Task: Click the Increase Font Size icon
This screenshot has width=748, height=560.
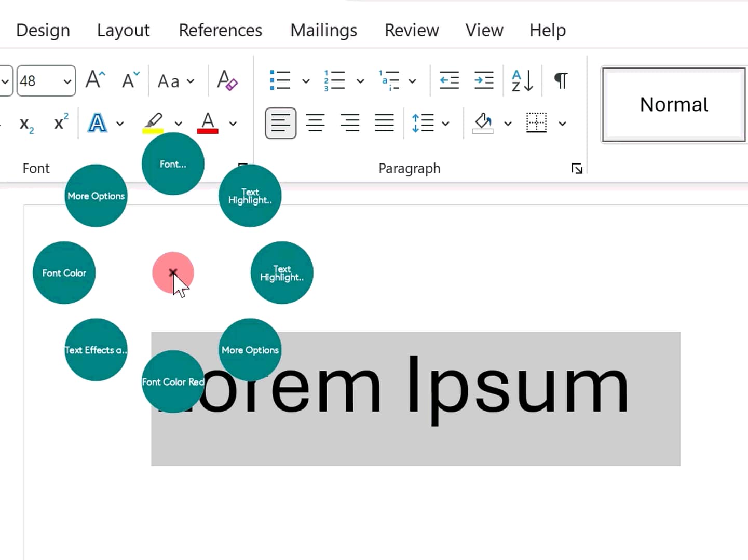Action: point(96,80)
